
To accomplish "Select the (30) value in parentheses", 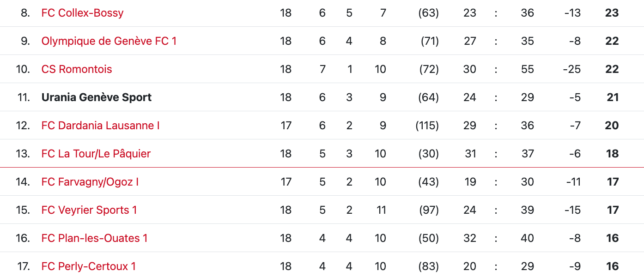I will [x=428, y=154].
